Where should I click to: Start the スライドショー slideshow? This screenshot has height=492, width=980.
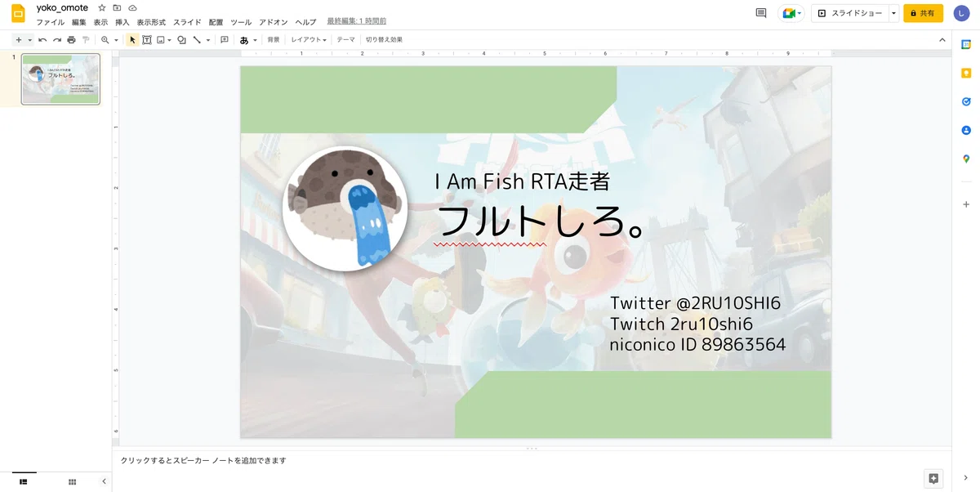(849, 13)
